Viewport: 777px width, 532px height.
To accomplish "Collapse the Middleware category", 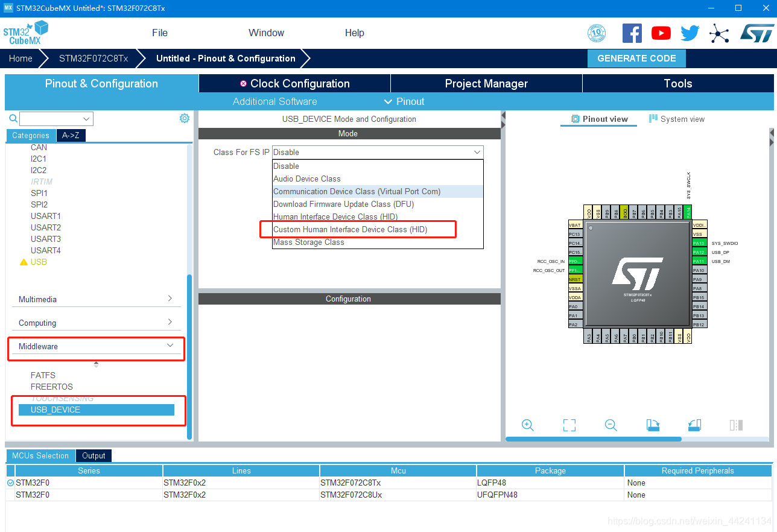I will tap(96, 347).
